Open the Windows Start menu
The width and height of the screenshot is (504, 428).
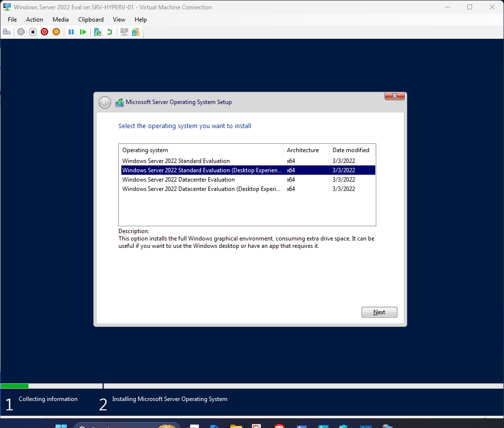(61, 425)
